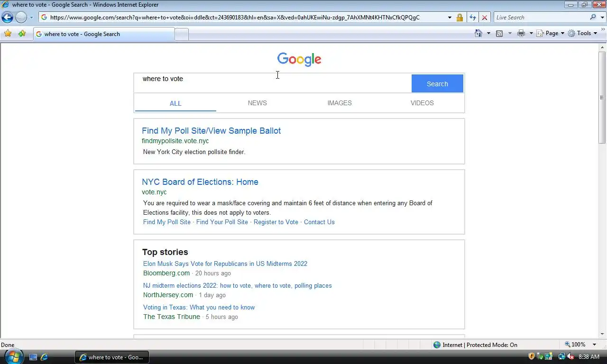Expand the address bar history dropdown
607x364 pixels.
point(450,18)
